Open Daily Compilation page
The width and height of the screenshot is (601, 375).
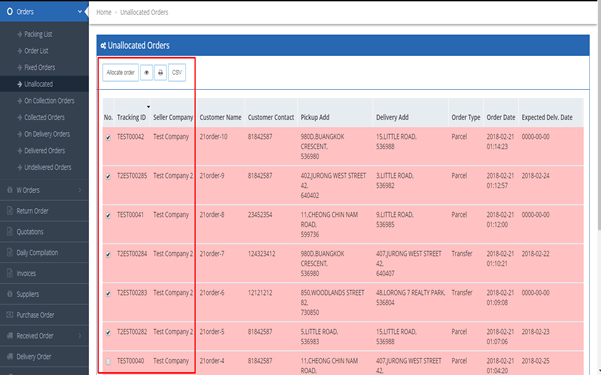[x=37, y=253]
